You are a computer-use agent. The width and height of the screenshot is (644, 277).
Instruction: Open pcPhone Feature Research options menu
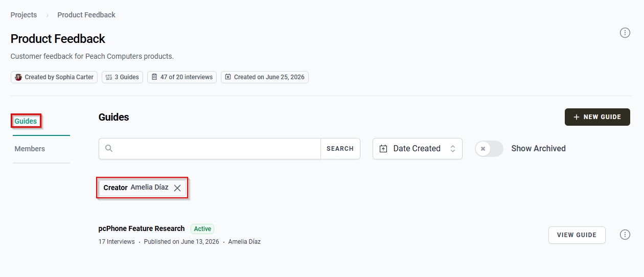[625, 235]
